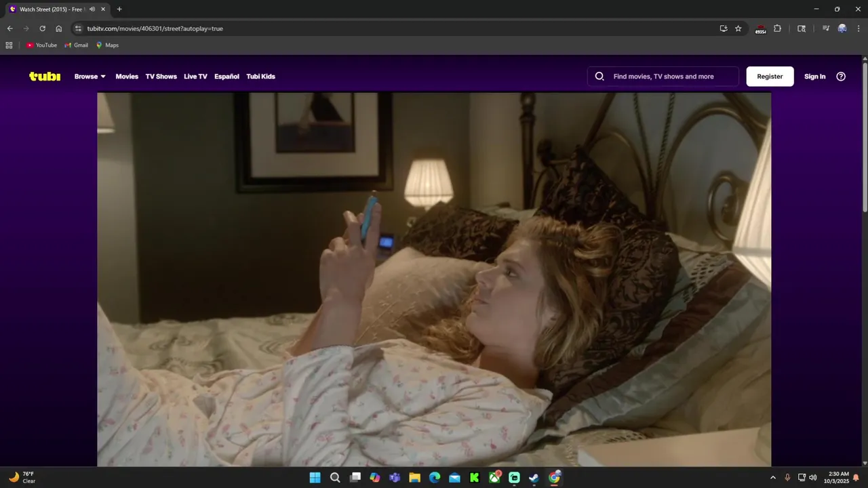Close the Watch Street browser tab

(103, 9)
